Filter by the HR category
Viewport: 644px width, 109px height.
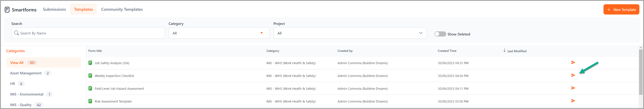12,84
